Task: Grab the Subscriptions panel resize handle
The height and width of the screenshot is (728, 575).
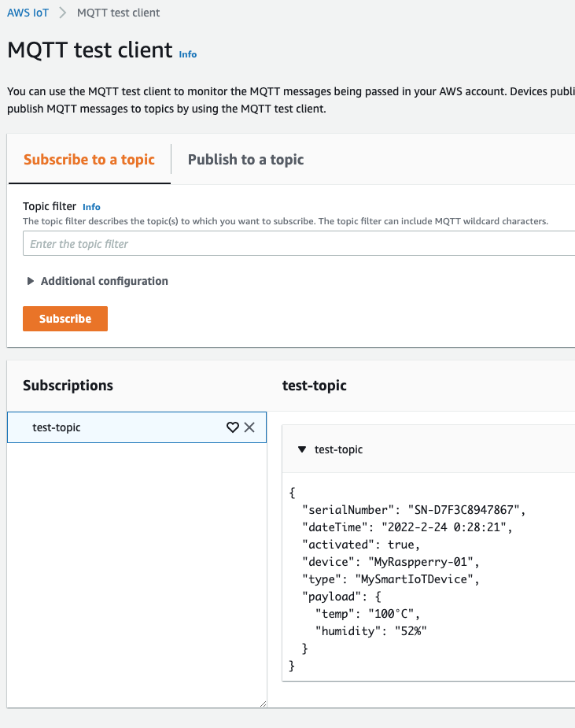Action: [264, 704]
